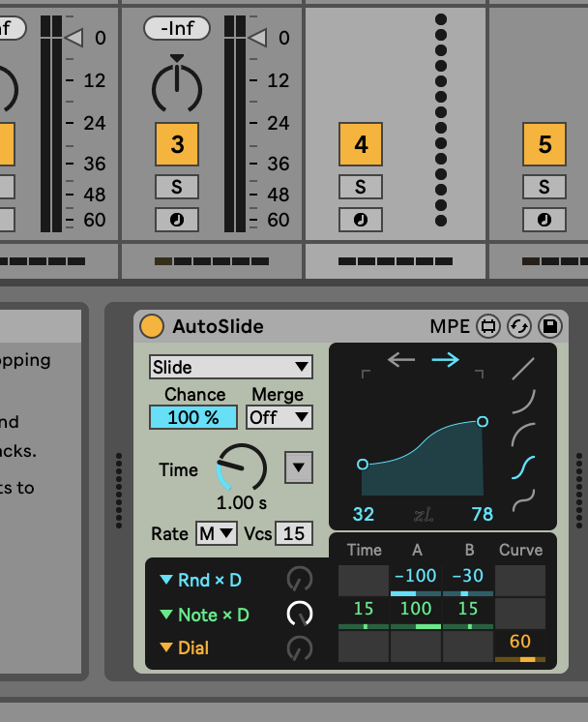The height and width of the screenshot is (722, 588).
Task: Solo track 4
Action: pyautogui.click(x=361, y=187)
